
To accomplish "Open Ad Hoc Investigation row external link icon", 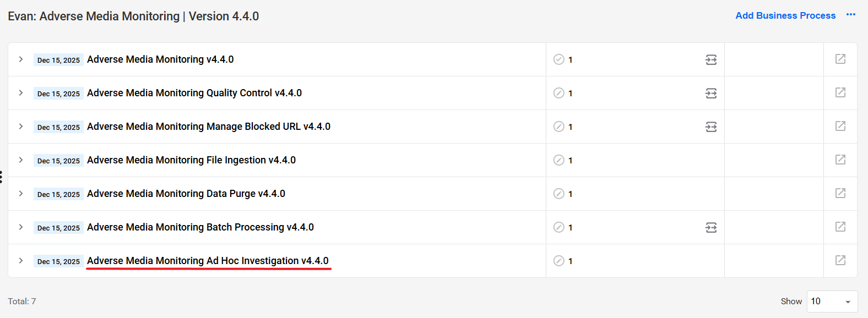I will click(x=840, y=260).
